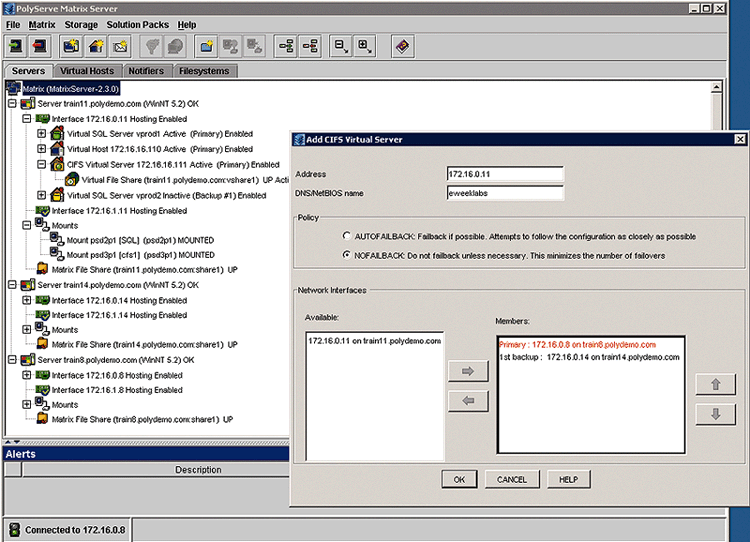This screenshot has width=750, height=542.
Task: Open the Solution Packs menu
Action: 137,25
